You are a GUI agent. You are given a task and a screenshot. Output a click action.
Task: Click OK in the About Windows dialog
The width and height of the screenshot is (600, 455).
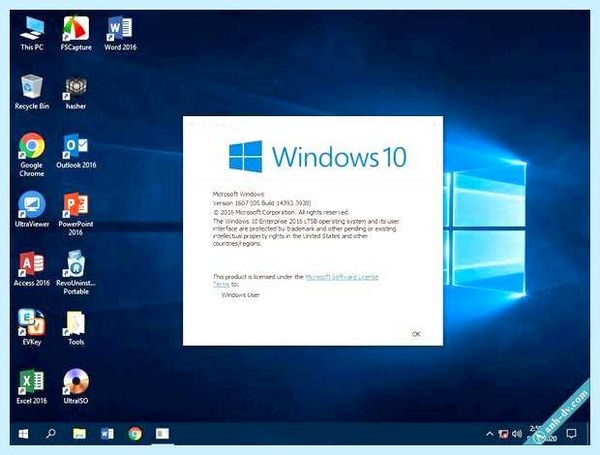[x=416, y=334]
